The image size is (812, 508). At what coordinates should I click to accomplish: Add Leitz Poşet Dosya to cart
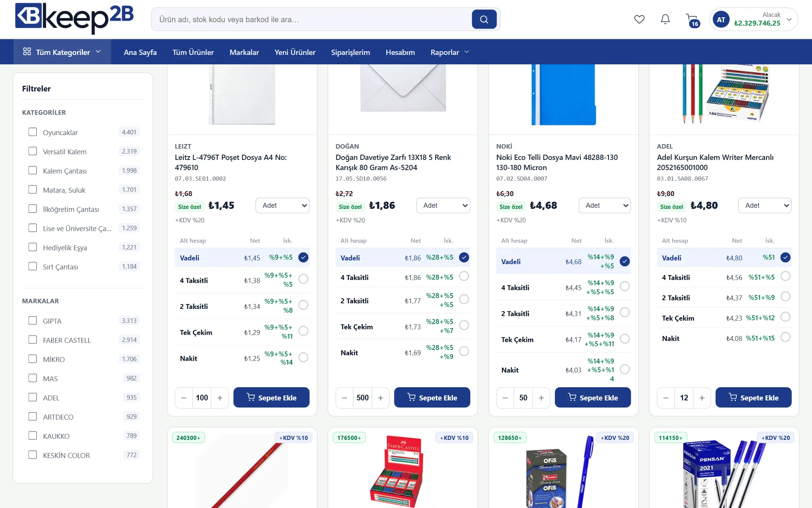point(271,397)
